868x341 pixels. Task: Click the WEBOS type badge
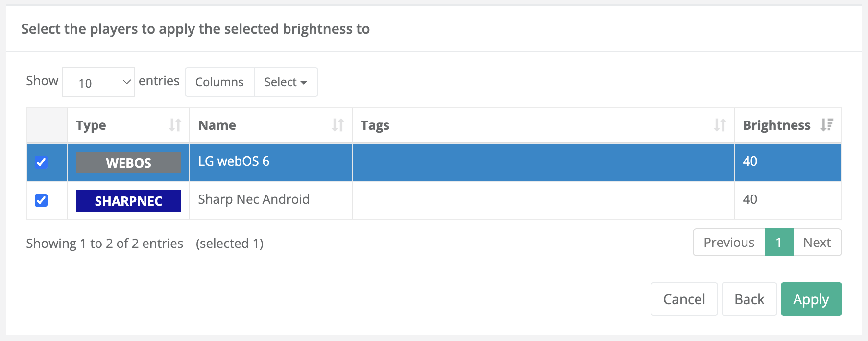(x=128, y=163)
